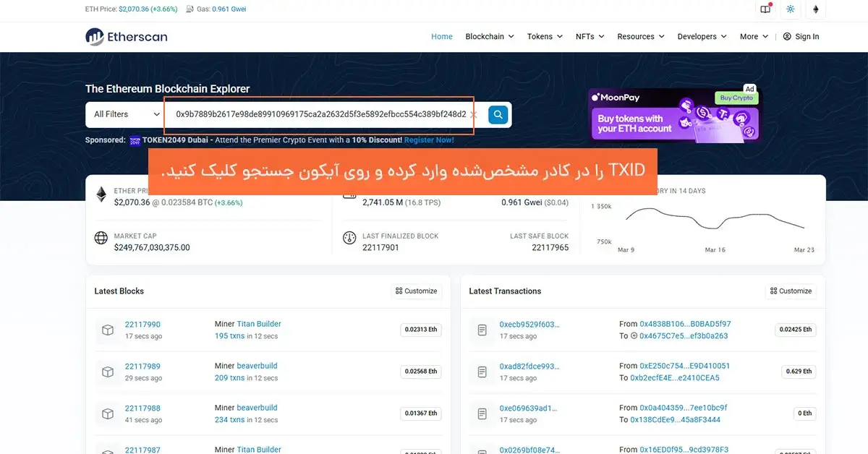Viewport: 868px width, 454px height.
Task: Expand the Tokens menu
Action: click(545, 36)
